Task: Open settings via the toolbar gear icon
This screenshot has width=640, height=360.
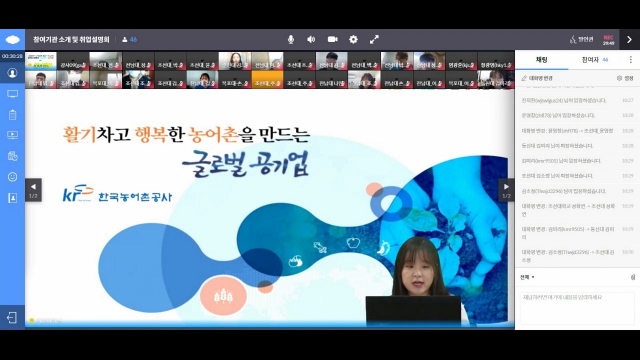Action: tap(353, 39)
